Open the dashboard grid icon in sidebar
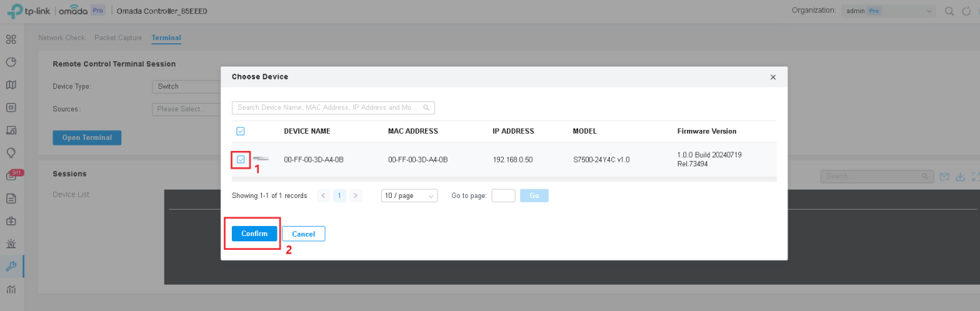 pos(11,39)
